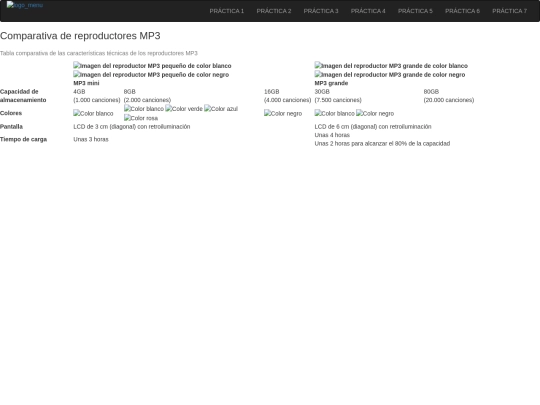The width and height of the screenshot is (540, 405).
Task: Select Color rosa icon
Action: [141, 118]
